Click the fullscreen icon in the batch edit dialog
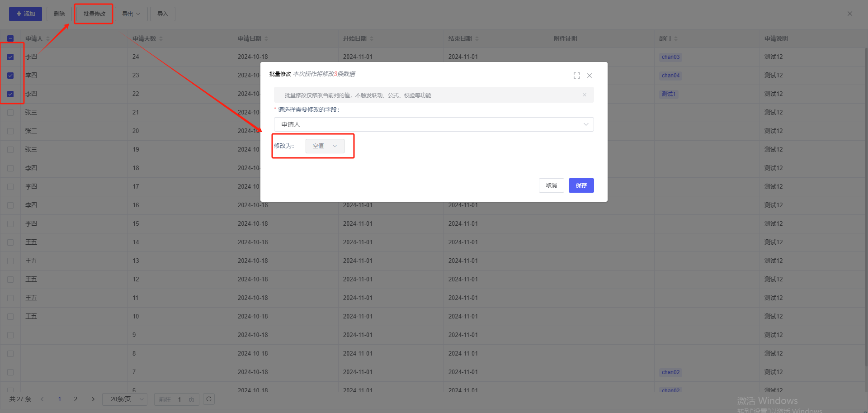The image size is (868, 413). [x=576, y=76]
